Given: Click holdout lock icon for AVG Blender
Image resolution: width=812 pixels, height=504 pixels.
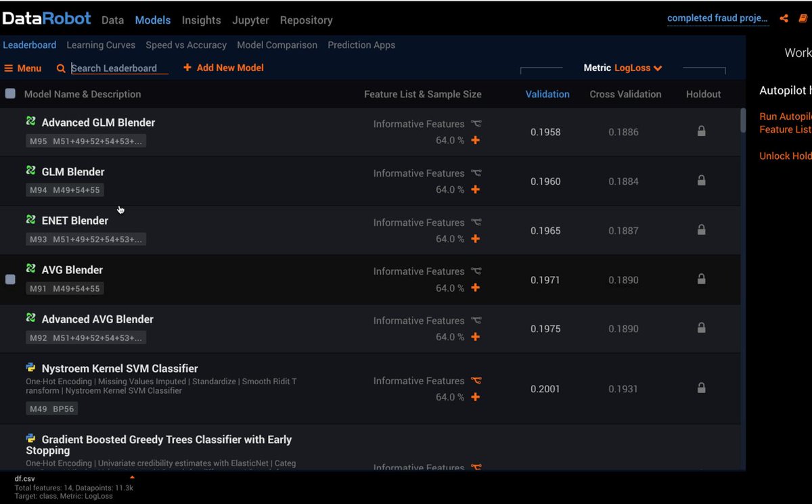Looking at the screenshot, I should click(x=701, y=279).
